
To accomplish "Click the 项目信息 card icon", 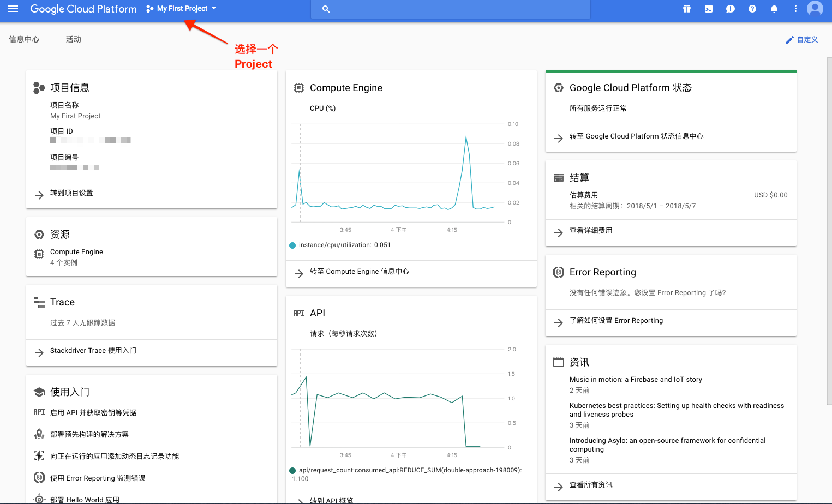I will click(x=39, y=87).
